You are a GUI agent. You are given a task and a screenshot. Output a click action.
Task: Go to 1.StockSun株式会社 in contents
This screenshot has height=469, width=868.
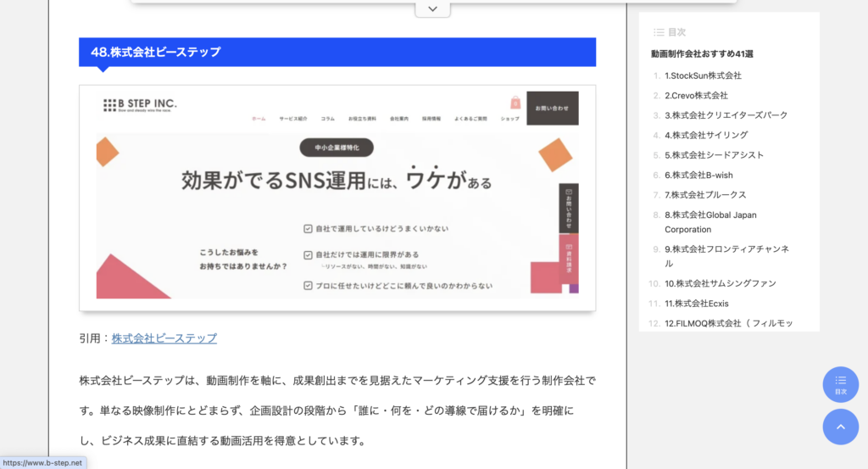point(703,75)
